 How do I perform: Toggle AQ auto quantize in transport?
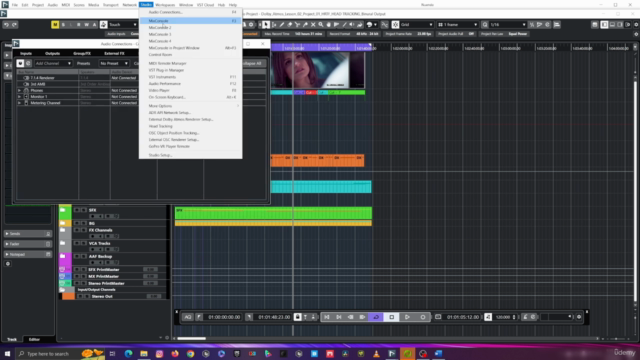click(x=187, y=317)
